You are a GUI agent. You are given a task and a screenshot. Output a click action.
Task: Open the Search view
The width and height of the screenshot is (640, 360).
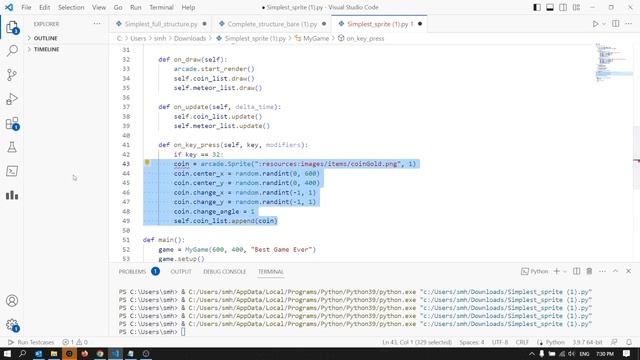click(x=12, y=51)
